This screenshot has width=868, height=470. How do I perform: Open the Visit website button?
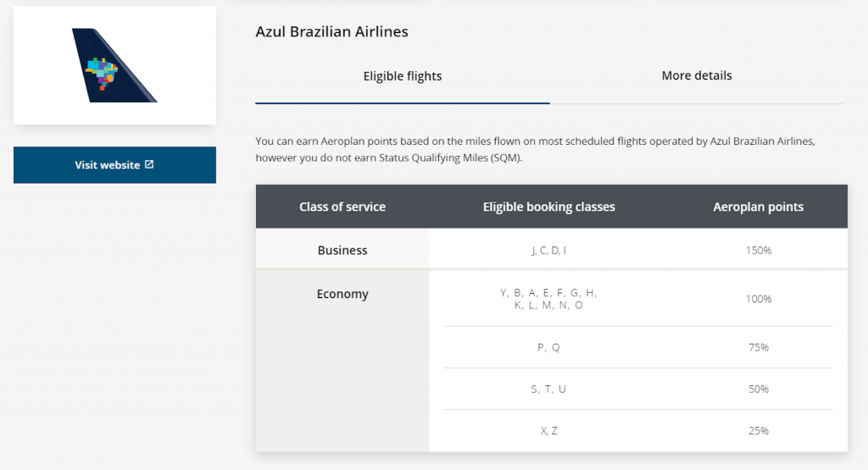[114, 165]
